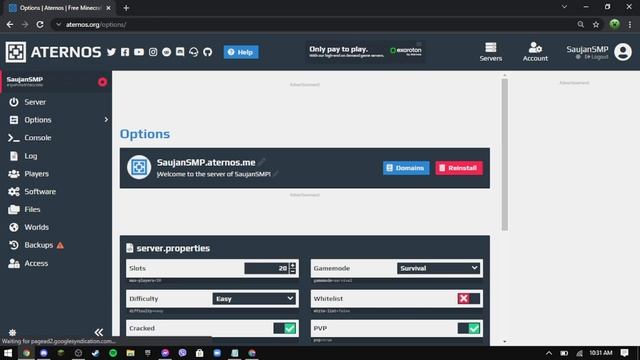The image size is (640, 360).
Task: Click the Logout link
Action: point(596,57)
